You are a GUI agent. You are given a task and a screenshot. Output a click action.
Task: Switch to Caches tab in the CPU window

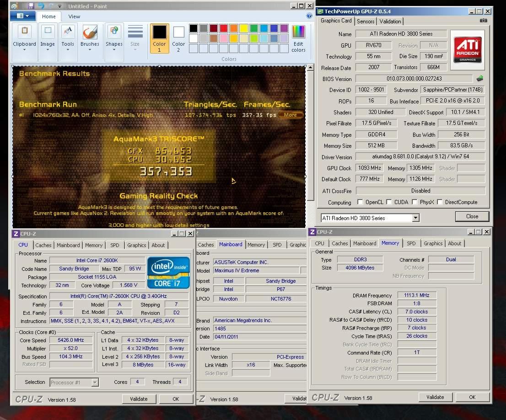tap(43, 245)
